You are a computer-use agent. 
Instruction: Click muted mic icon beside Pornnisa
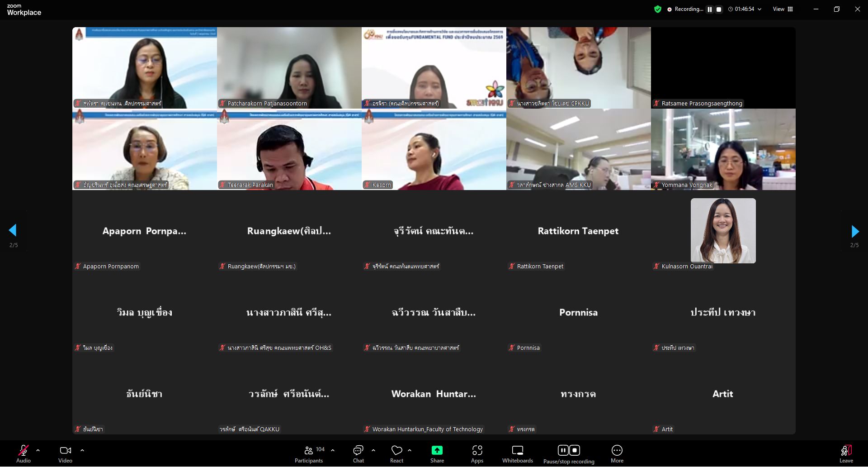512,348
